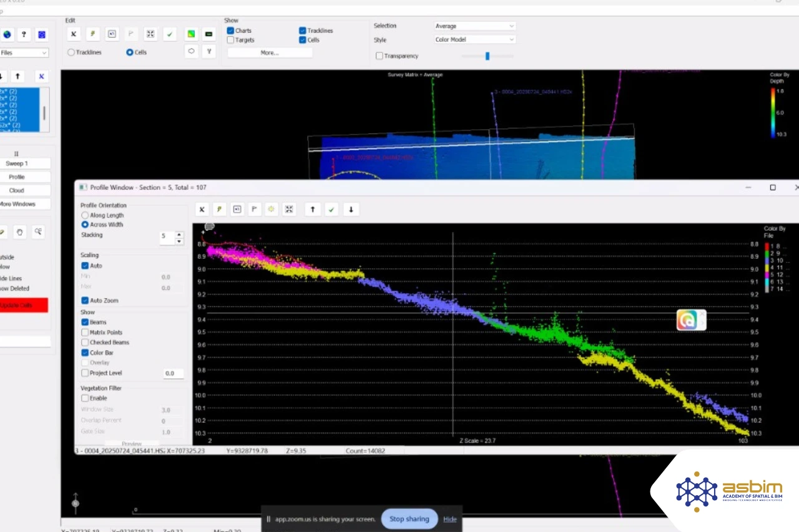Adjust the Transparency slider
Screen dimensions: 799x532
click(x=488, y=56)
